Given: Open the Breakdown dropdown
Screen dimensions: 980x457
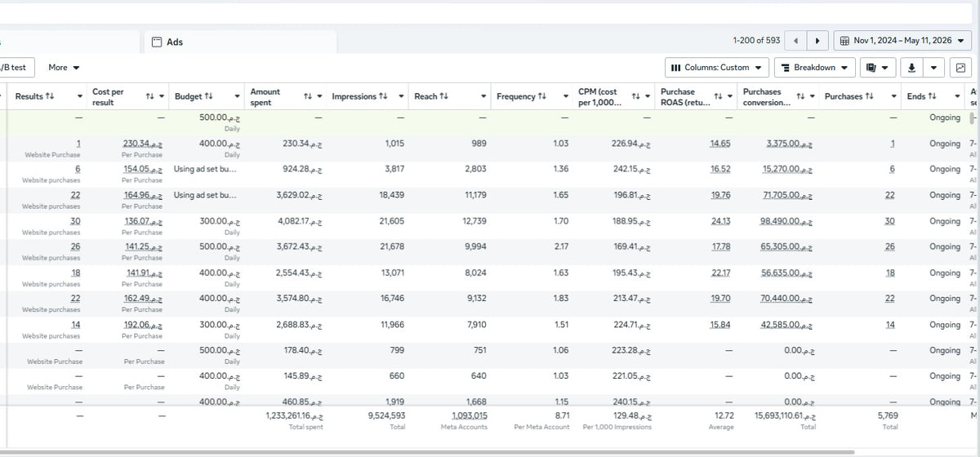Looking at the screenshot, I should point(813,67).
